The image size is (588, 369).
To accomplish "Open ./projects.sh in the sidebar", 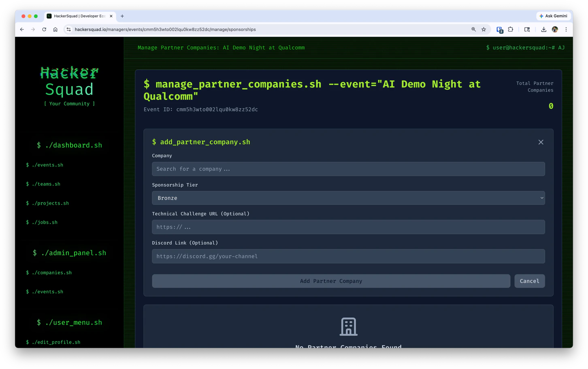I will [47, 203].
